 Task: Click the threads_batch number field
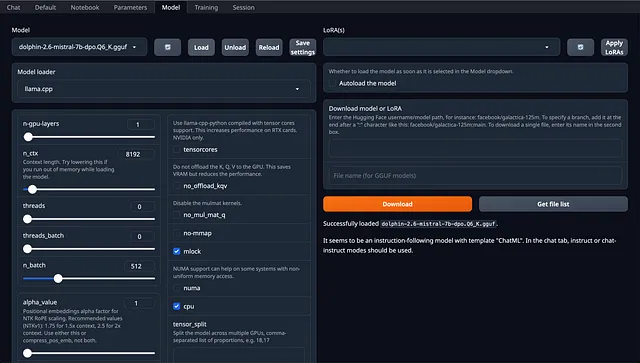click(143, 236)
